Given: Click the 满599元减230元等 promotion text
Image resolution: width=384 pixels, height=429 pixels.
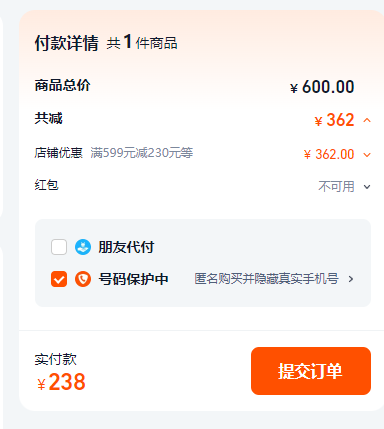Looking at the screenshot, I should click(x=142, y=153).
